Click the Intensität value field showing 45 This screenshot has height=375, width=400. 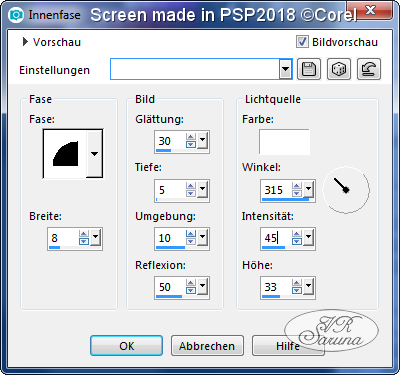[276, 238]
